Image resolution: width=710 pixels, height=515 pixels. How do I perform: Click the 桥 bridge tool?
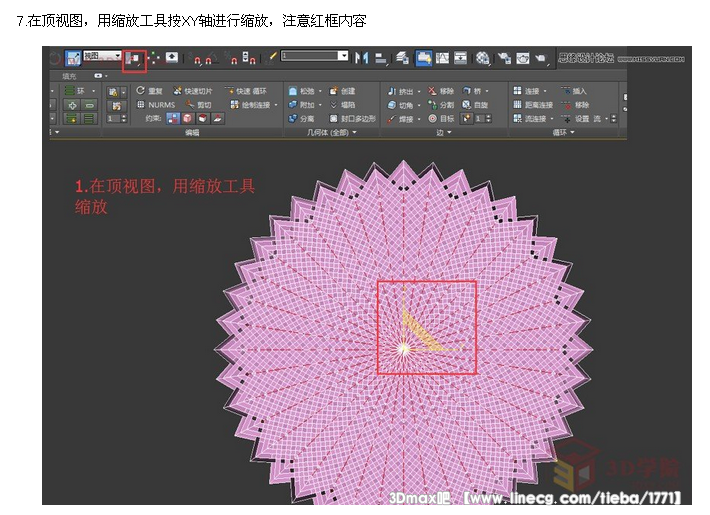(x=472, y=91)
